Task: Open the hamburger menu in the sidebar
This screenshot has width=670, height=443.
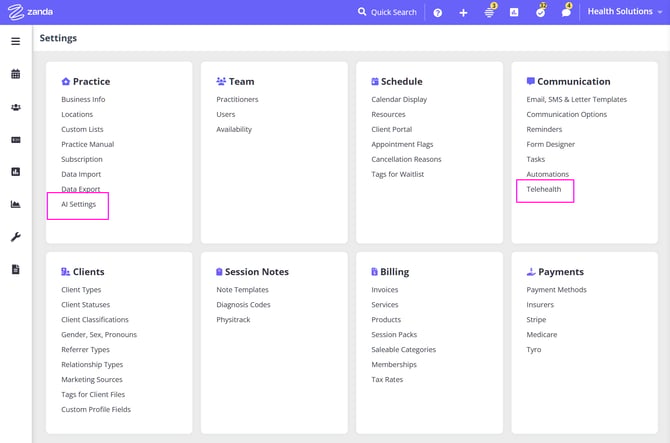Action: tap(15, 41)
